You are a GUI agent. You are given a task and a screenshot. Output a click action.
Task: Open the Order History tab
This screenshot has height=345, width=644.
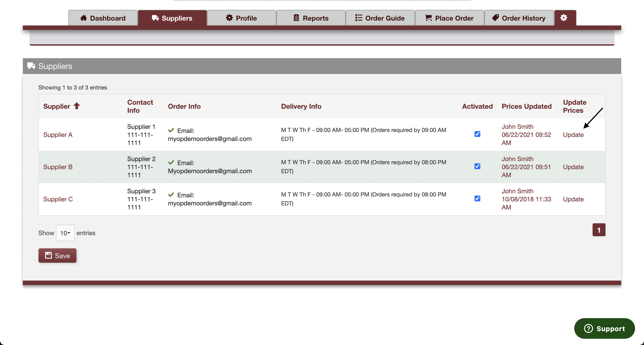(x=519, y=18)
